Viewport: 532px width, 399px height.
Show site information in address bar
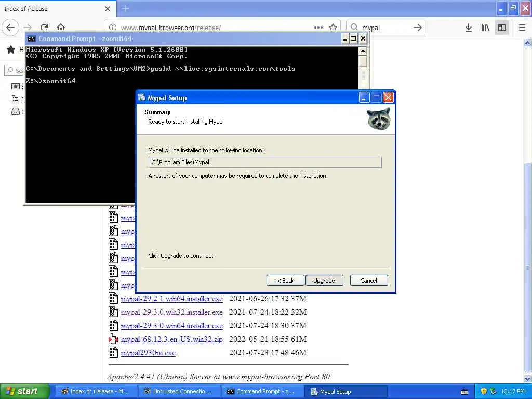(113, 28)
